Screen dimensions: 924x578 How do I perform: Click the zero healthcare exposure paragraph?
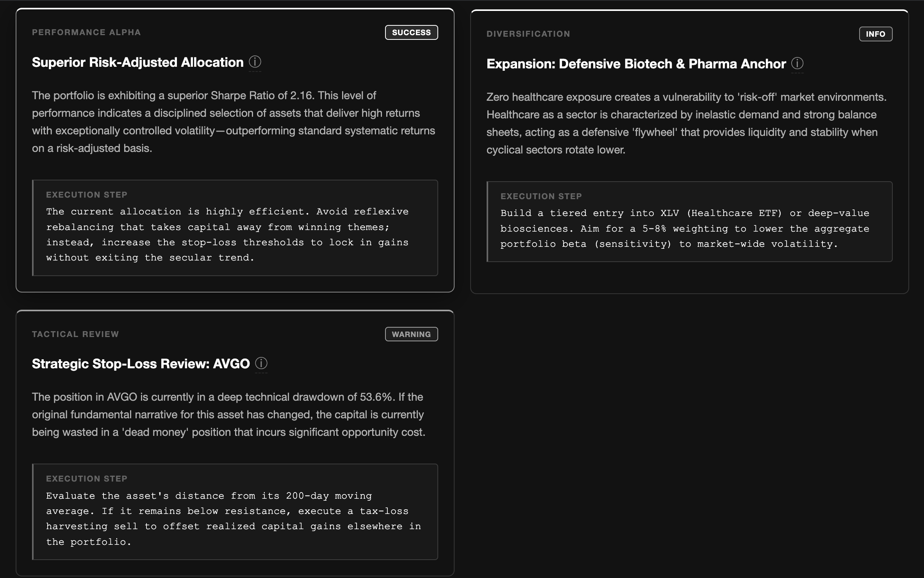click(x=687, y=123)
